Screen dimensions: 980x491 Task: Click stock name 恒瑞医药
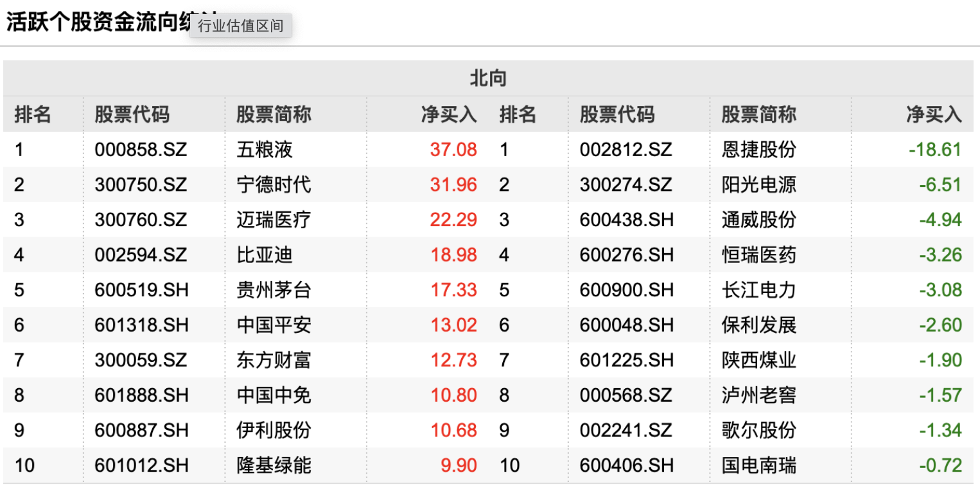759,255
